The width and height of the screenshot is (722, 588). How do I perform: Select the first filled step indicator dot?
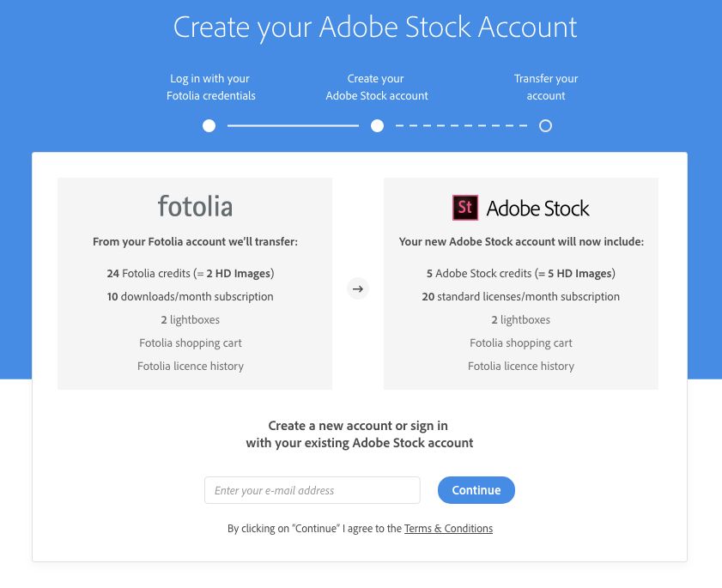coord(209,125)
